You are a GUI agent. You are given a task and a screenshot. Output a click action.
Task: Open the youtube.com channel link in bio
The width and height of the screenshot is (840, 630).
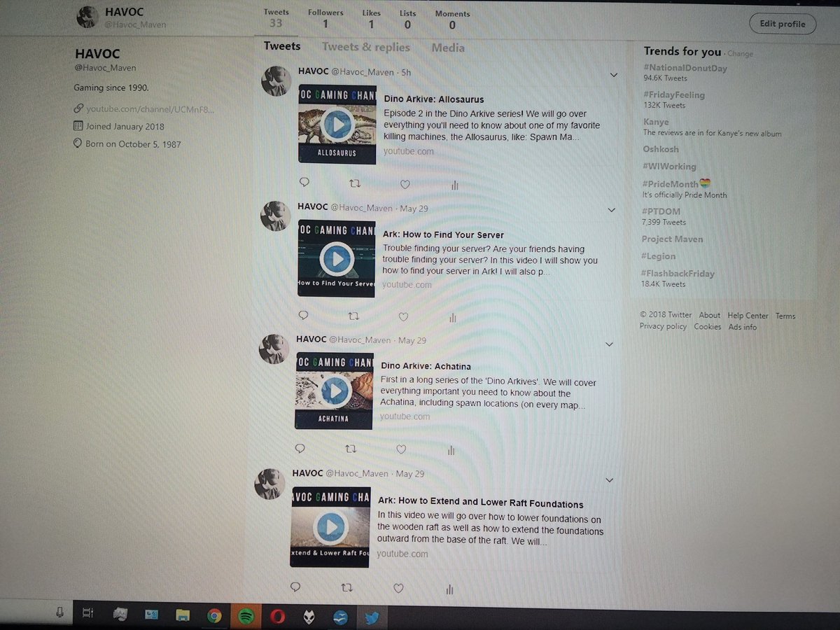[x=150, y=109]
